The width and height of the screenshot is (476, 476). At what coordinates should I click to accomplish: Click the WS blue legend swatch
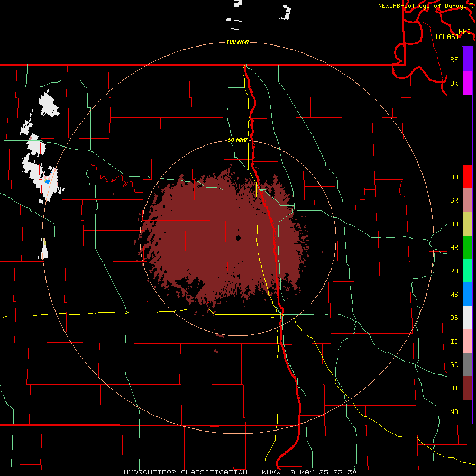pos(467,294)
